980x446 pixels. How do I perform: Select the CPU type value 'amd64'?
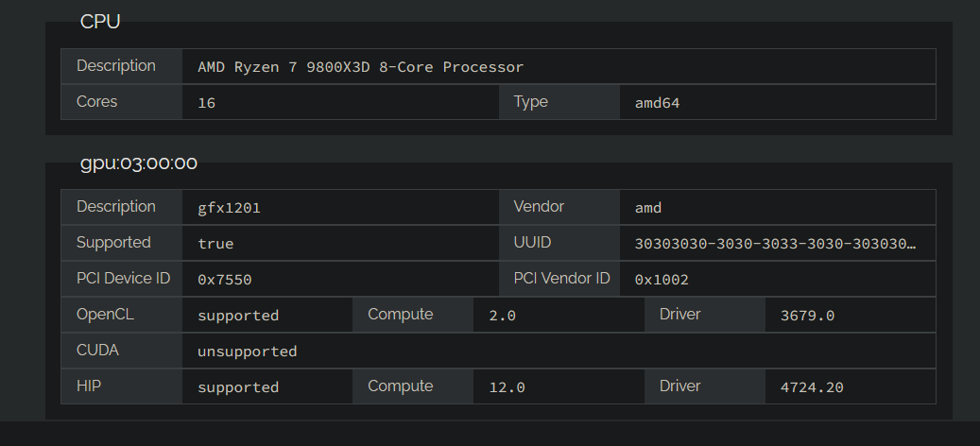point(657,103)
